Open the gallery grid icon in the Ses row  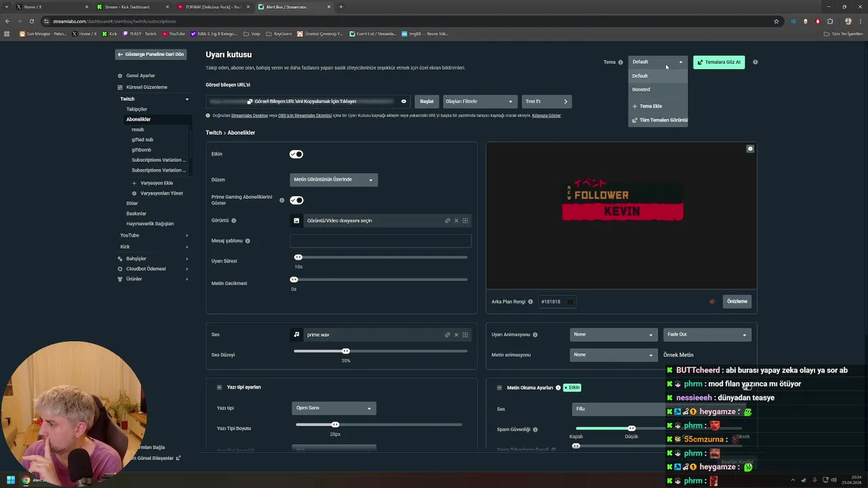[x=465, y=334]
